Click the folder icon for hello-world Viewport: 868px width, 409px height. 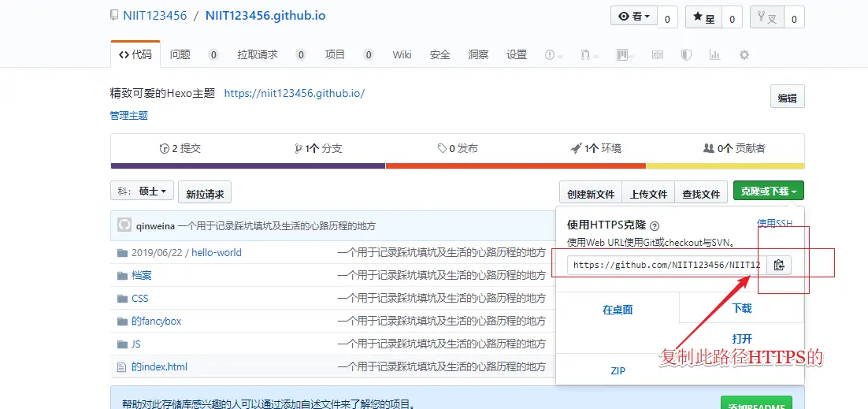point(122,253)
